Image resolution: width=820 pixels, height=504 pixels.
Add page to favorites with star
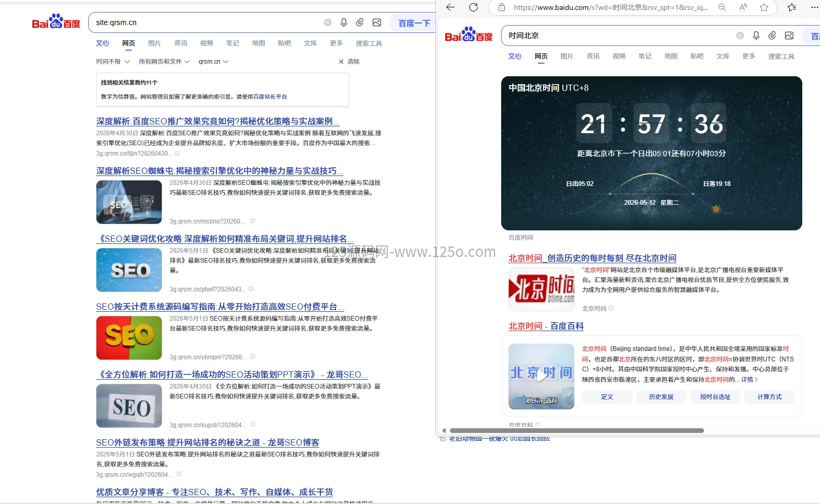[x=764, y=7]
